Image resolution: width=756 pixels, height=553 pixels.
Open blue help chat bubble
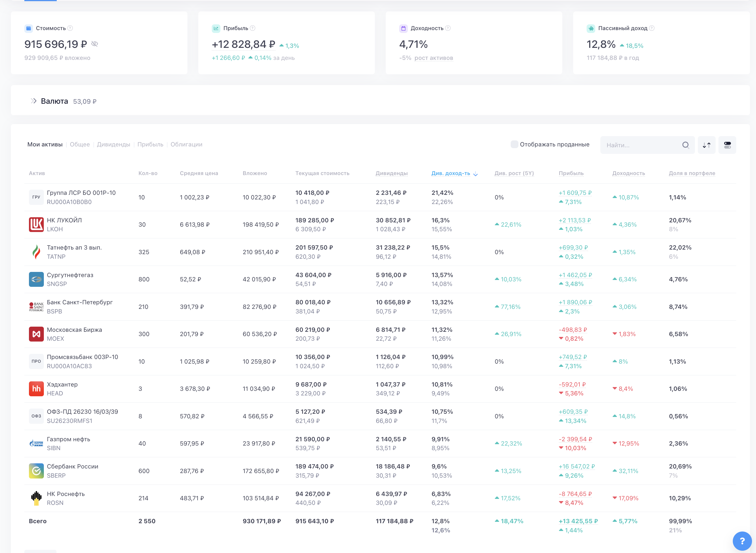[742, 541]
